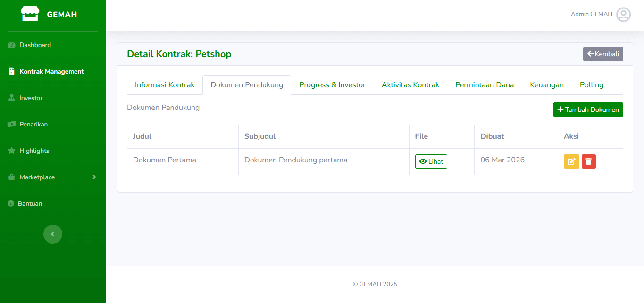Go to the Polling tab
Screen dimensions: 644x303
pyautogui.click(x=591, y=85)
